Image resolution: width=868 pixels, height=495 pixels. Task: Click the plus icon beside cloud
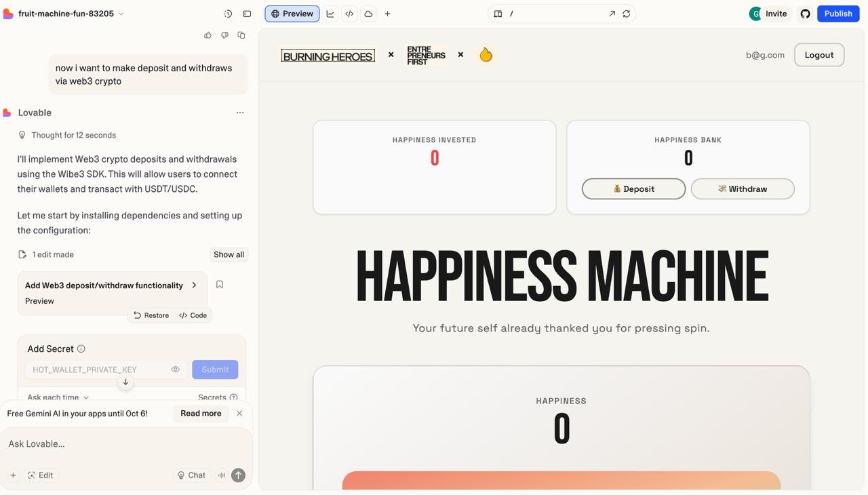pos(387,14)
